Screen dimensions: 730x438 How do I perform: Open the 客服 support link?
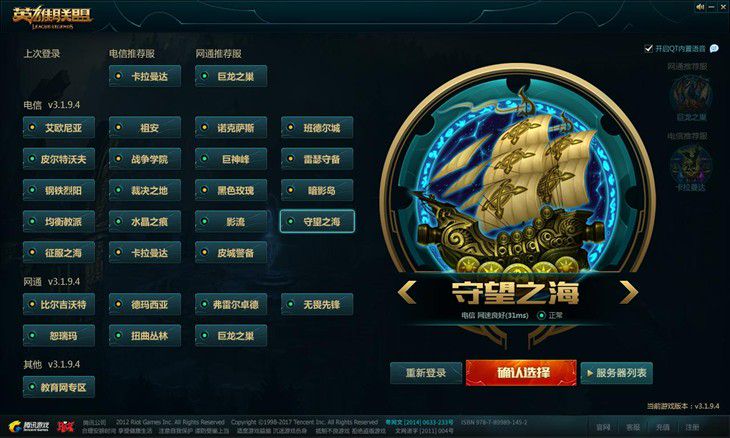(x=633, y=427)
